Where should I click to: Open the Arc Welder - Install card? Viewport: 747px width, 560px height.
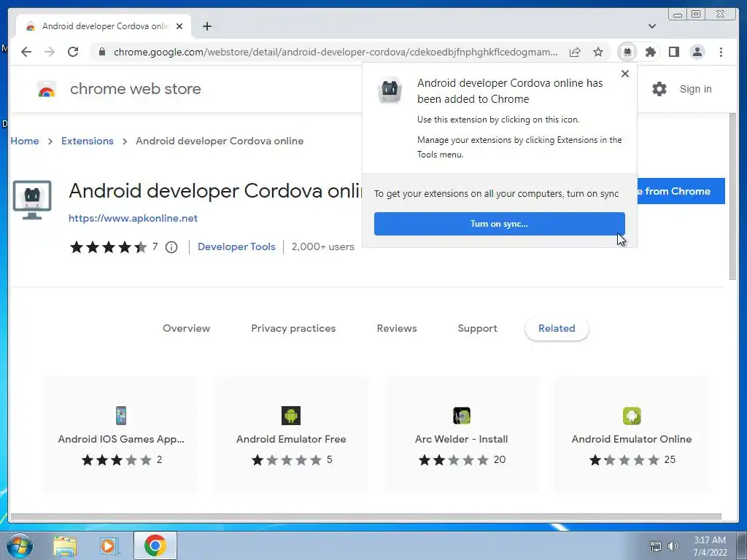462,435
